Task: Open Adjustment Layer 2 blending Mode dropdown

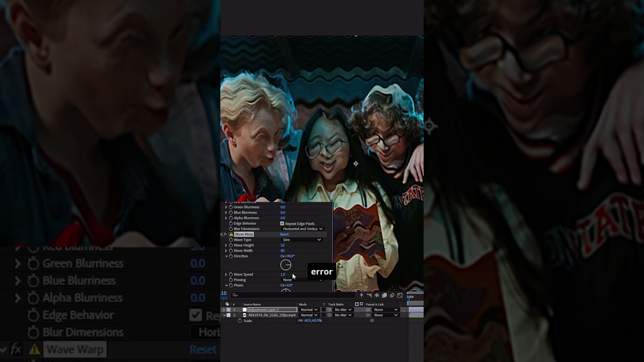Action: point(309,310)
